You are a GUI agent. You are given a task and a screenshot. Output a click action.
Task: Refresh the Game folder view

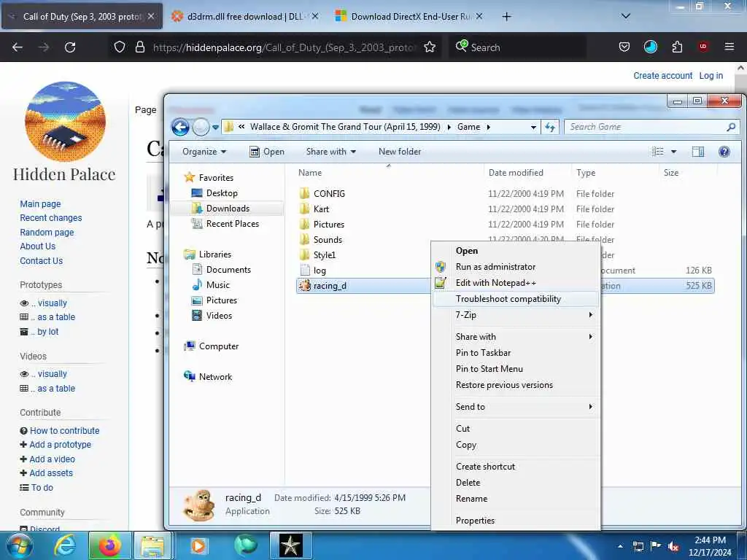[550, 127]
